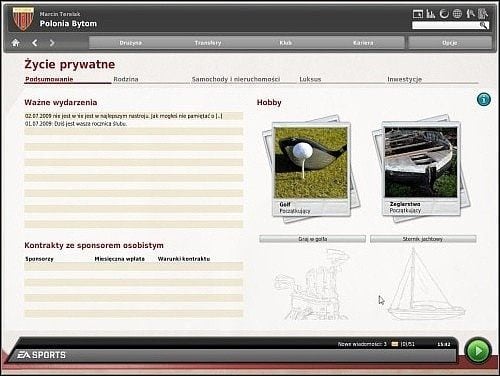Go back with the left arrow

tap(35, 43)
